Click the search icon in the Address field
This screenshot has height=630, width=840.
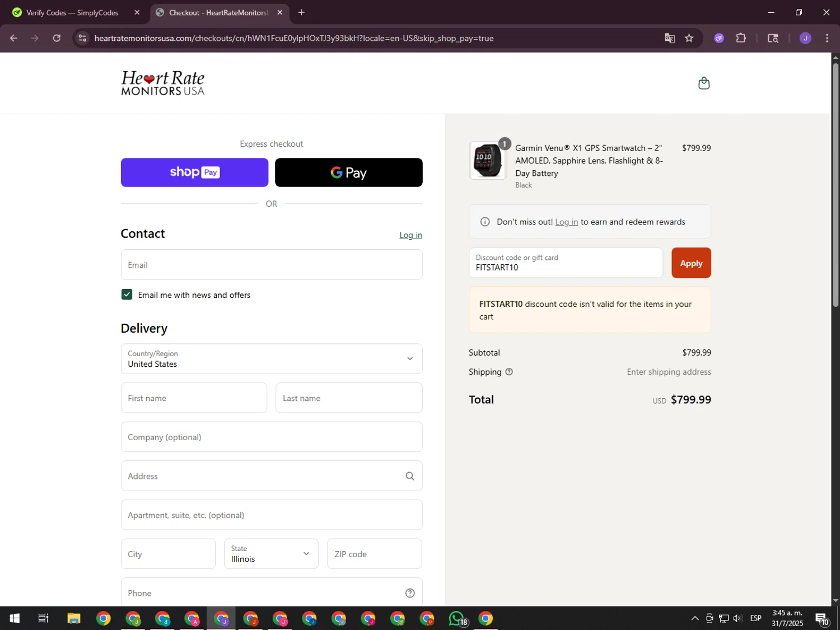click(410, 476)
